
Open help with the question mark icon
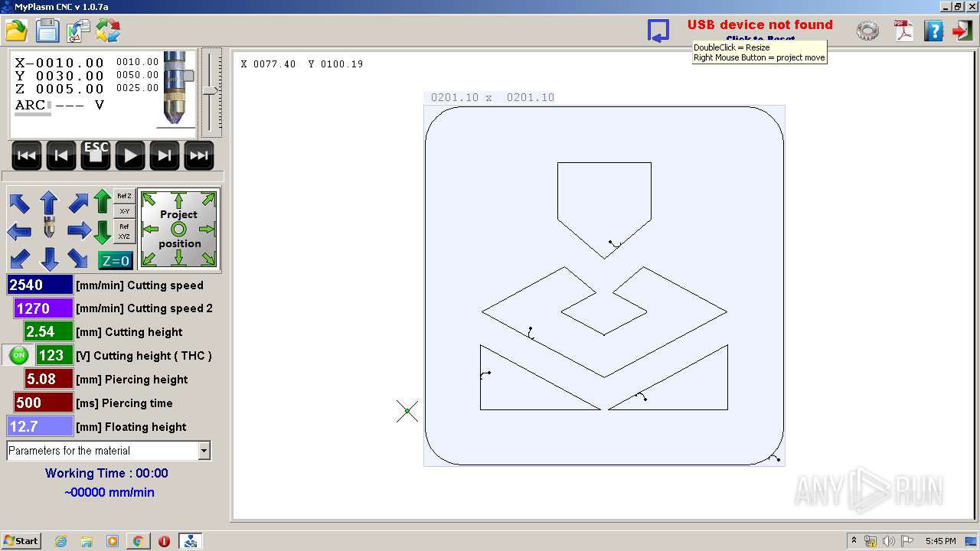[933, 31]
